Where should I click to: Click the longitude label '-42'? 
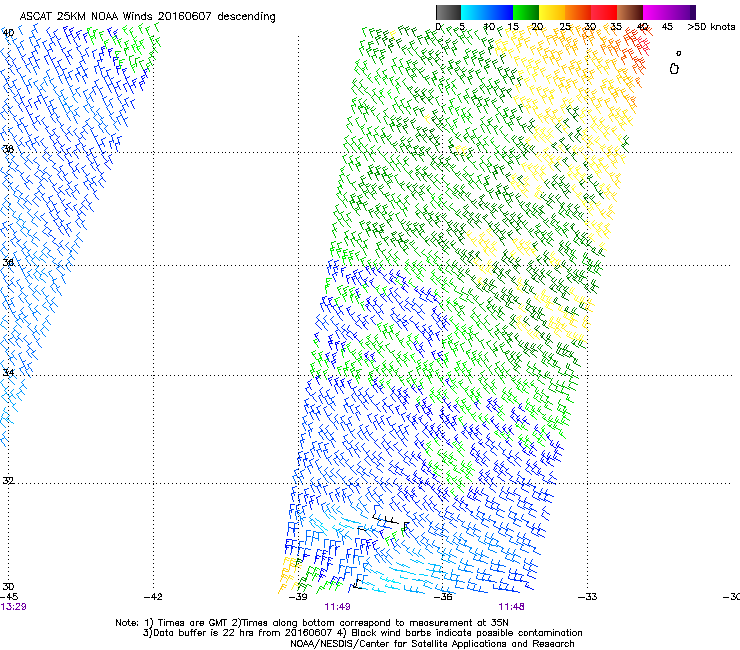153,597
